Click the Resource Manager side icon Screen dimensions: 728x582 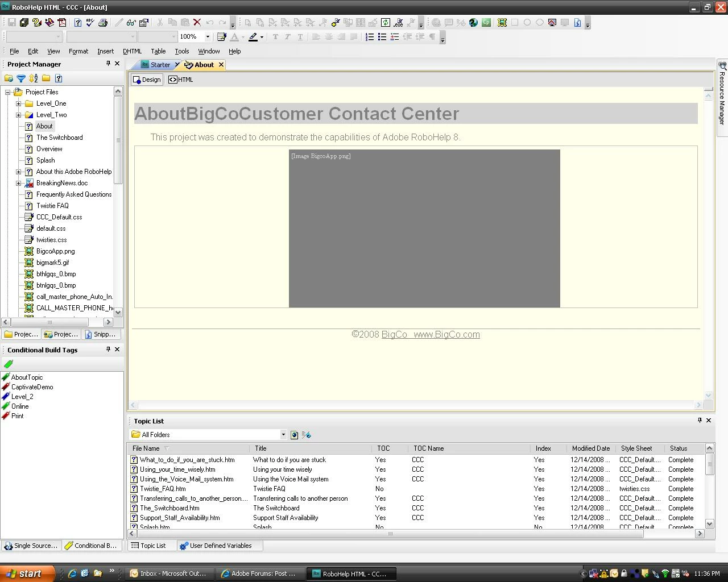coord(722,66)
